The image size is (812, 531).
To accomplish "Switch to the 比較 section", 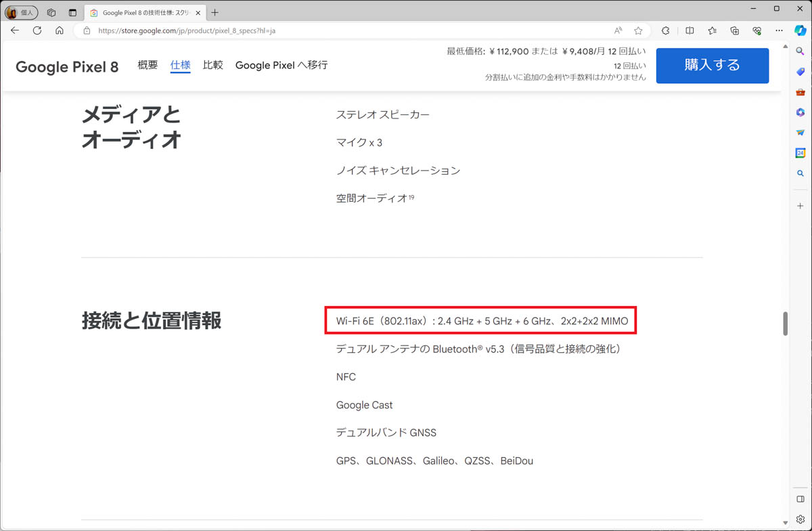I will pos(213,65).
